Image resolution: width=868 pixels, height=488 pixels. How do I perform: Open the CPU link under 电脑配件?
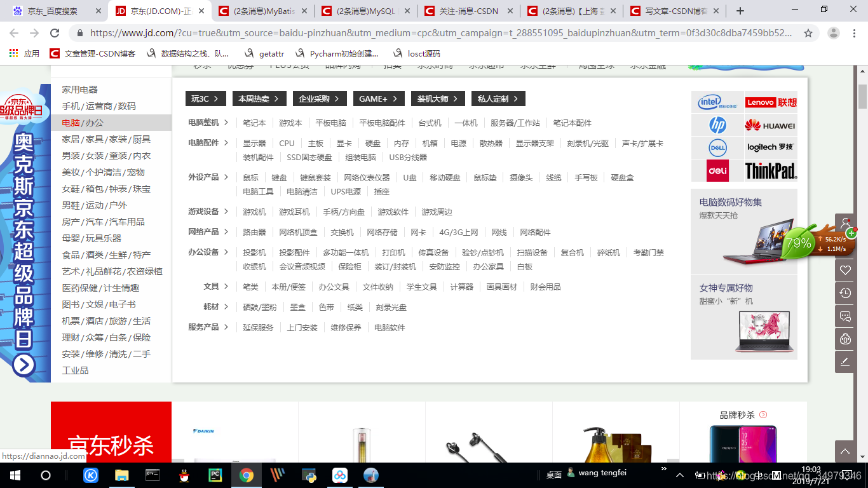(287, 143)
